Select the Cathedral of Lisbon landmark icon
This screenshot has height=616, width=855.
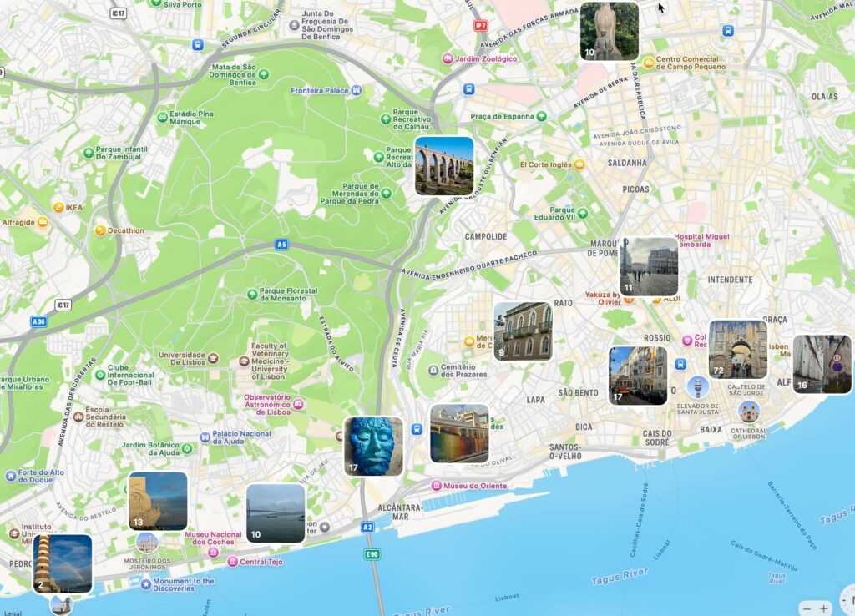749,412
